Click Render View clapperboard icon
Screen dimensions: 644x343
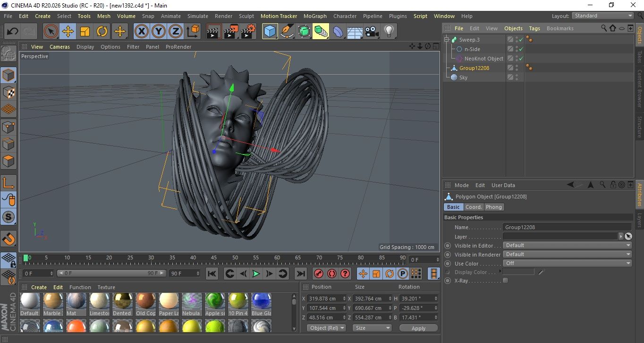pyautogui.click(x=214, y=32)
